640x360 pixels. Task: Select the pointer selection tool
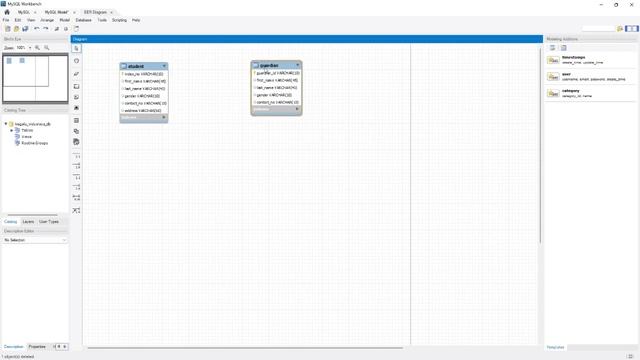[x=76, y=49]
